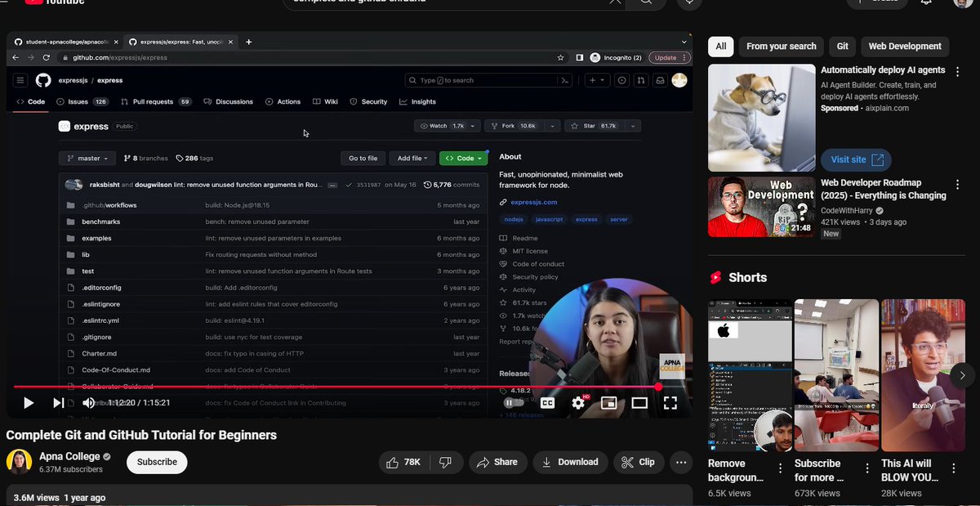Open the account avatar menu at top right

964,2
